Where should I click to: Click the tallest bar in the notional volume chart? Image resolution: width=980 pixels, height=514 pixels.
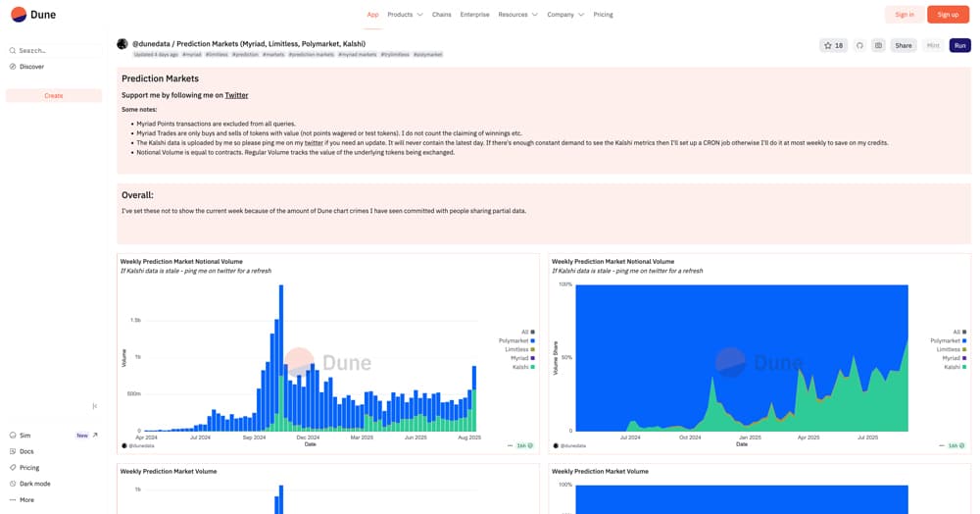click(281, 358)
